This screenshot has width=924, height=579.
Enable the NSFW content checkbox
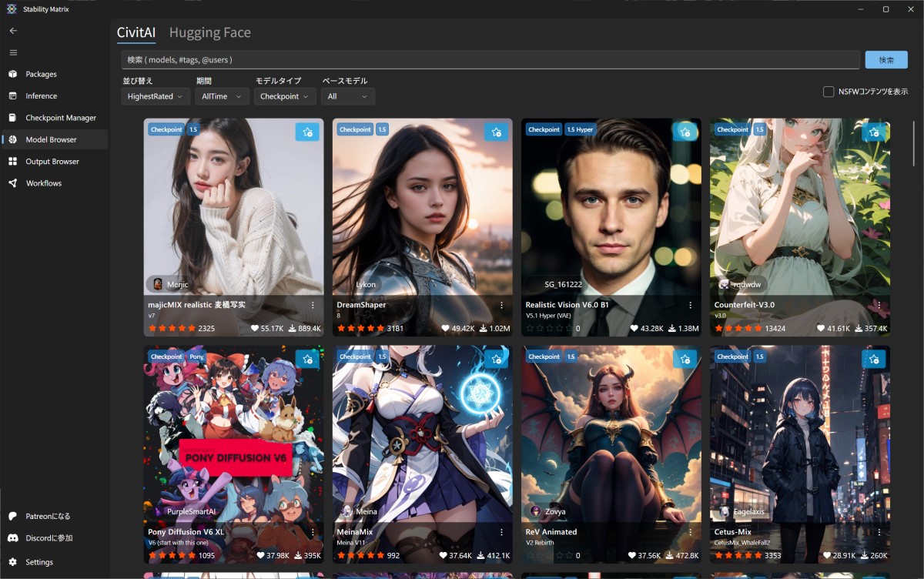coord(829,92)
